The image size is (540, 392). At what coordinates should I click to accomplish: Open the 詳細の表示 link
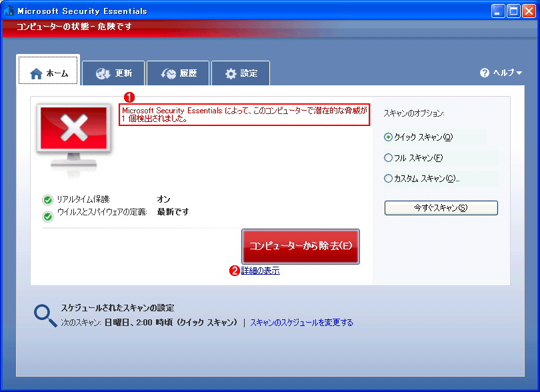261,271
